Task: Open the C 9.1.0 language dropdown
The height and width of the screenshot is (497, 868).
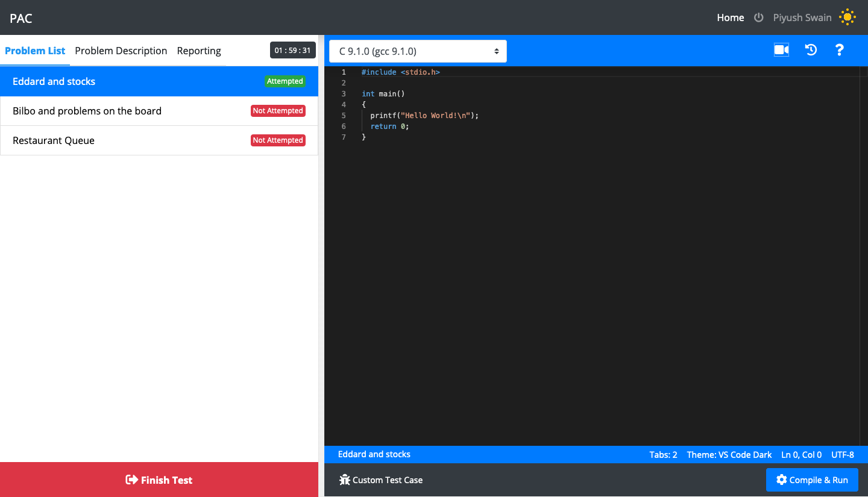Action: click(417, 51)
